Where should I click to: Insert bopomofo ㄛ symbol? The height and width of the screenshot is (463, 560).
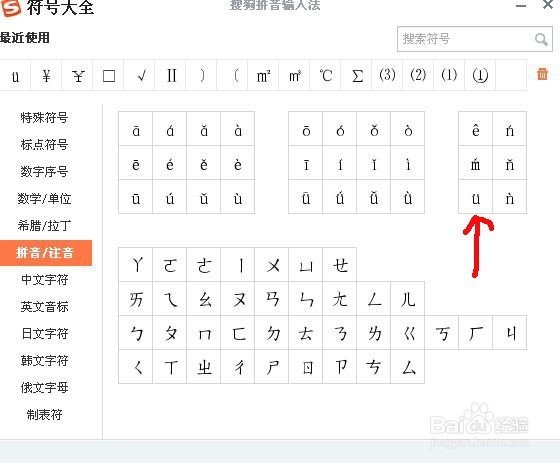coord(170,265)
